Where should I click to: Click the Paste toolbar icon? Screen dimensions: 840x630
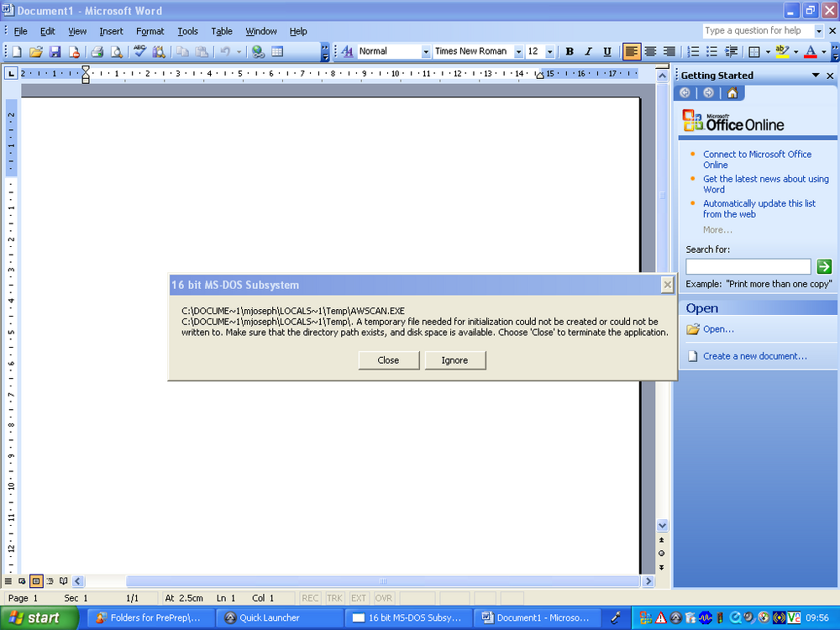coord(202,51)
